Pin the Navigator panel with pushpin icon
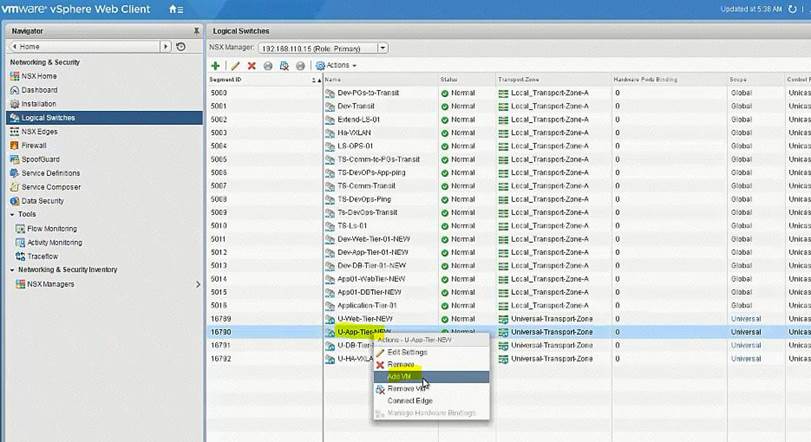 click(x=196, y=31)
